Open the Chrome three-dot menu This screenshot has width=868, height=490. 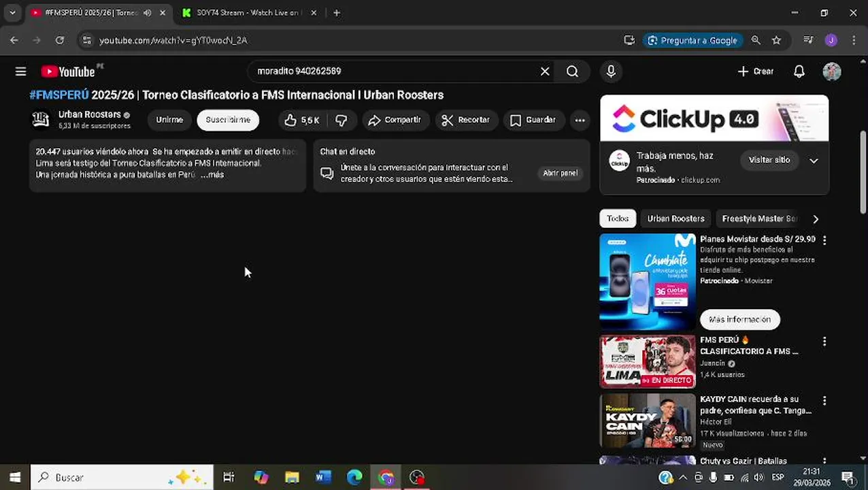pos(854,40)
